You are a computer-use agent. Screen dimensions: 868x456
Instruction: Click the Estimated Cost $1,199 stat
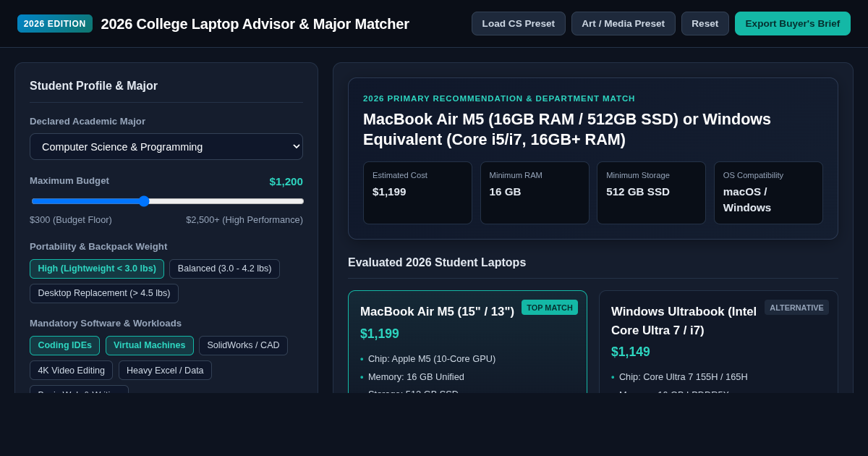click(417, 193)
